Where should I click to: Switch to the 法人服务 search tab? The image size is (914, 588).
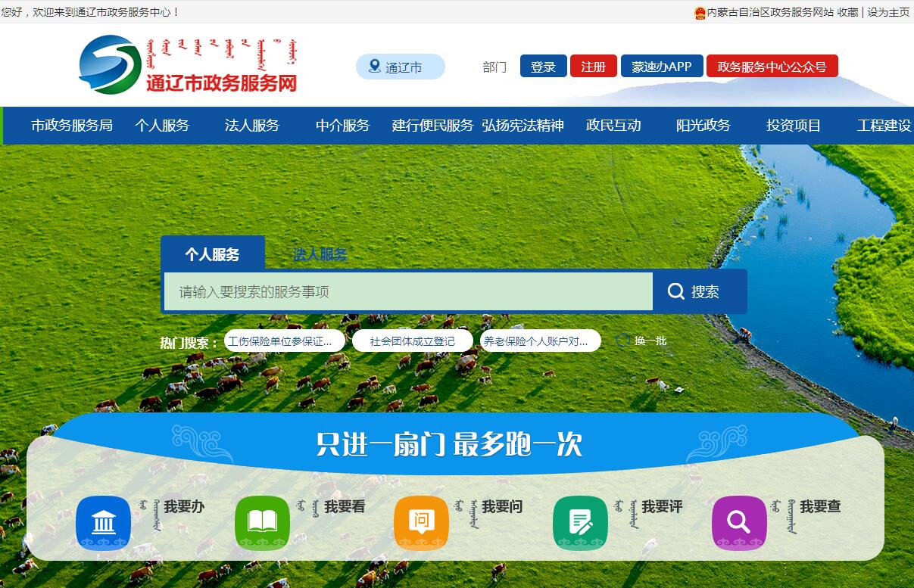pos(320,254)
